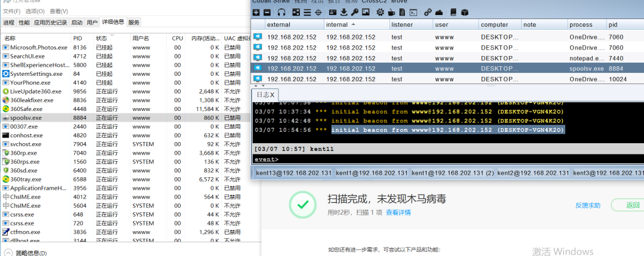This screenshot has width=644, height=256.
Task: Sort Cobalt Strike table by process column
Action: point(587,24)
